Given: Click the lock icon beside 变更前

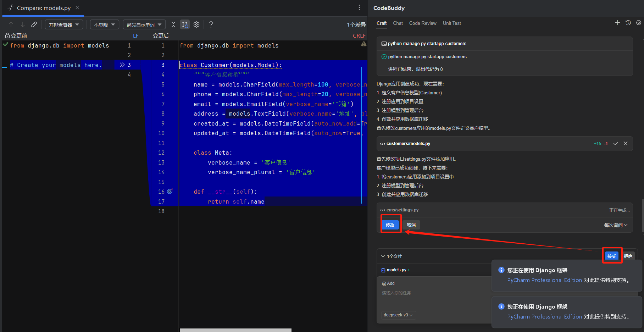Looking at the screenshot, I should pyautogui.click(x=7, y=35).
